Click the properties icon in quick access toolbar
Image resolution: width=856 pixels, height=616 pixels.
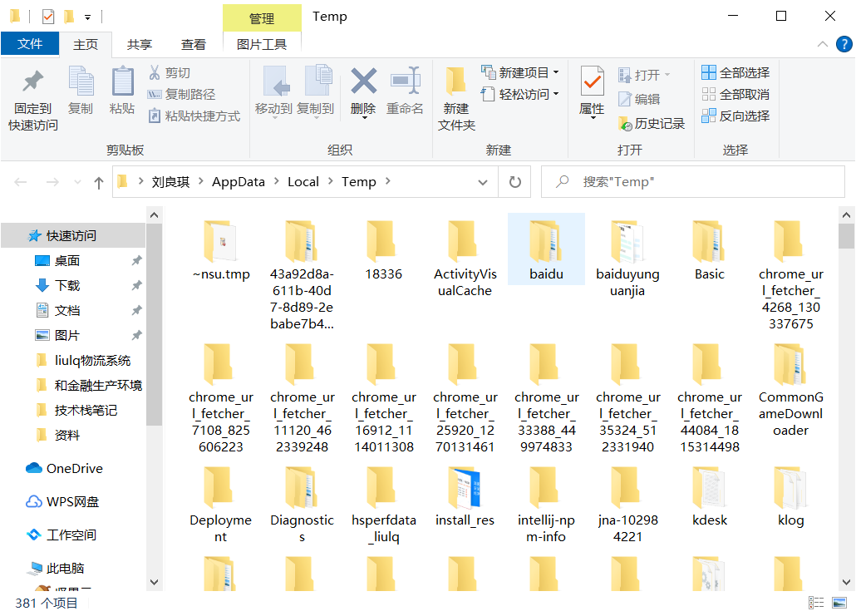(48, 17)
